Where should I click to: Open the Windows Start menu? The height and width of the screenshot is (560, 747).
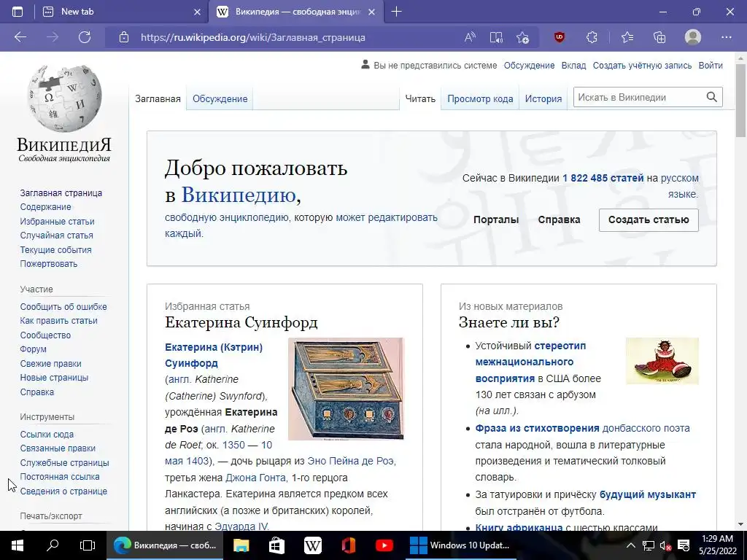[x=18, y=545]
